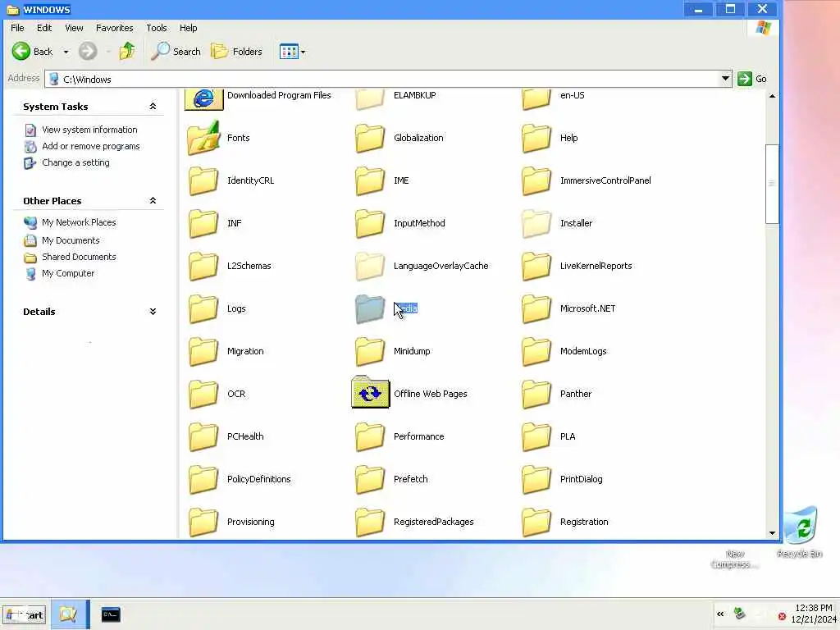Image resolution: width=840 pixels, height=630 pixels.
Task: Click the command prompt taskbar icon
Action: pos(111,614)
